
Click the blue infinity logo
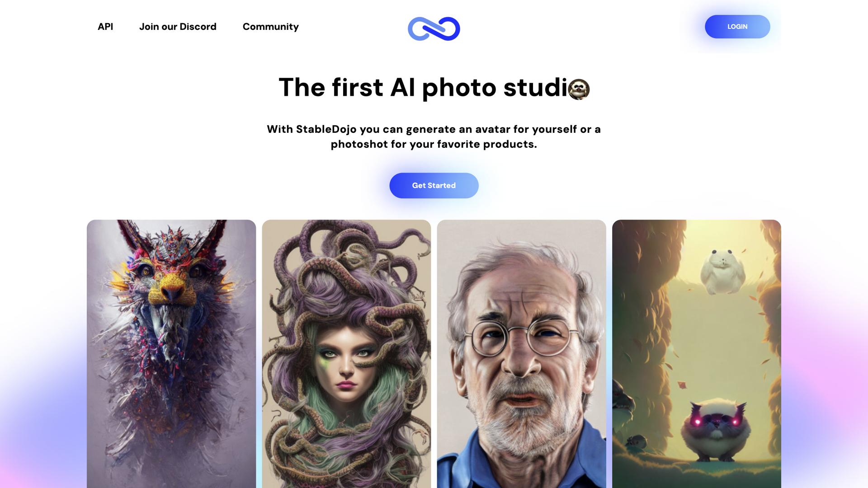[434, 28]
